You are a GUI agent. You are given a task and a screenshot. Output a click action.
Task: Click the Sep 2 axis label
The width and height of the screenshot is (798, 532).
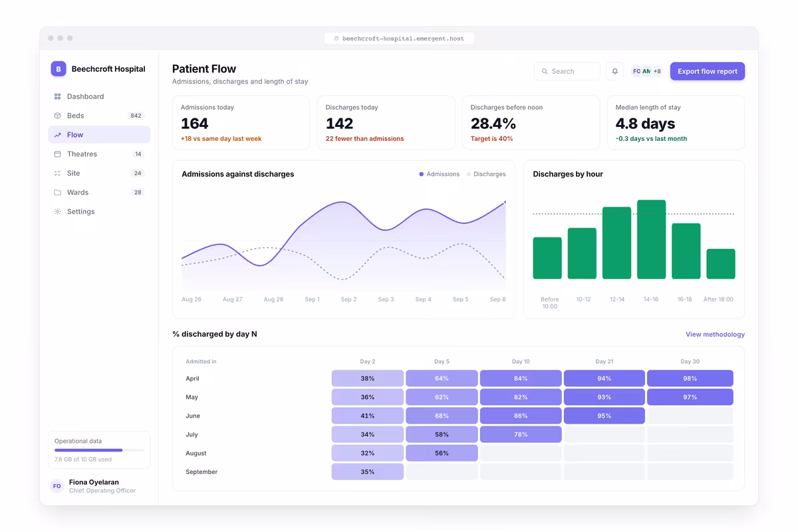point(348,299)
